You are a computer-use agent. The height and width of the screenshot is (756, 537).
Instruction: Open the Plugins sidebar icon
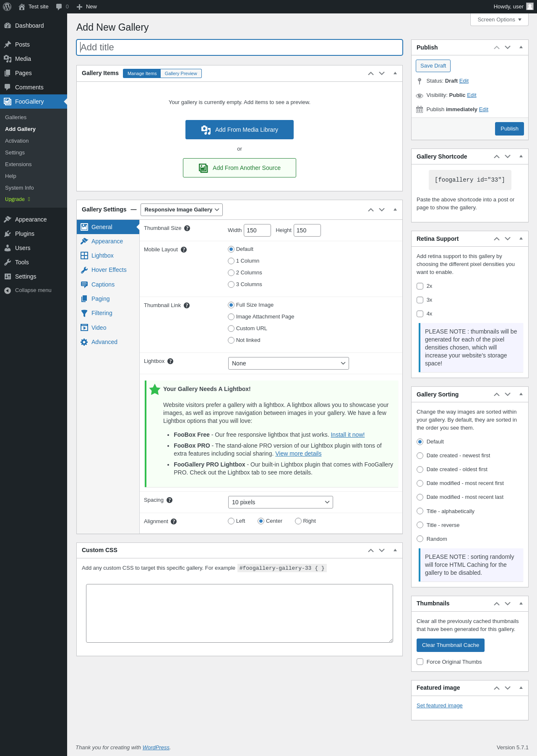coord(8,234)
